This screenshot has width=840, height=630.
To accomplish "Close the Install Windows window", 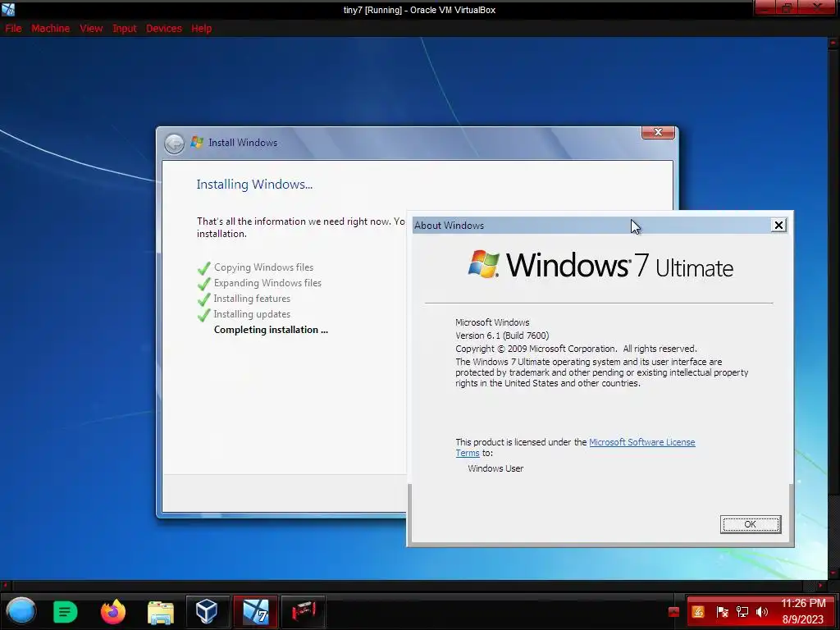I will (x=658, y=132).
